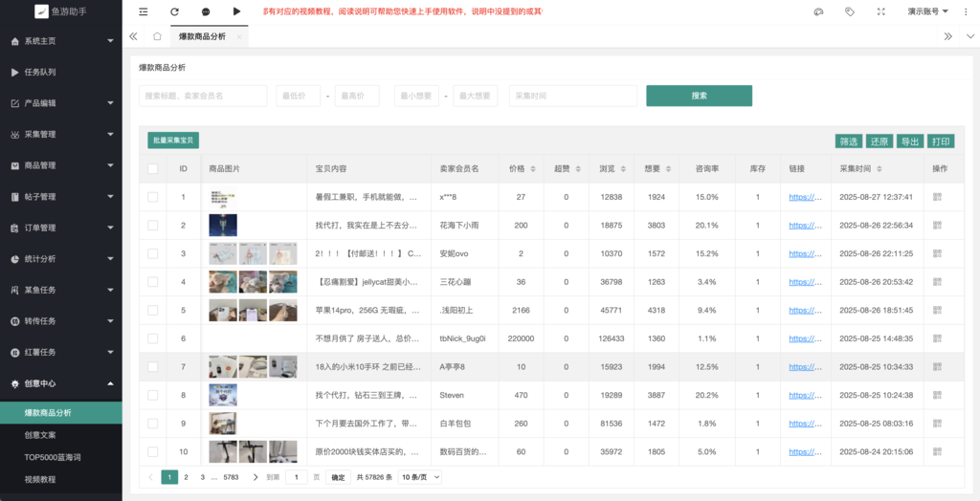Screen dimensions: 980x501
Task: Open QR code action for row 1
Action: (937, 197)
